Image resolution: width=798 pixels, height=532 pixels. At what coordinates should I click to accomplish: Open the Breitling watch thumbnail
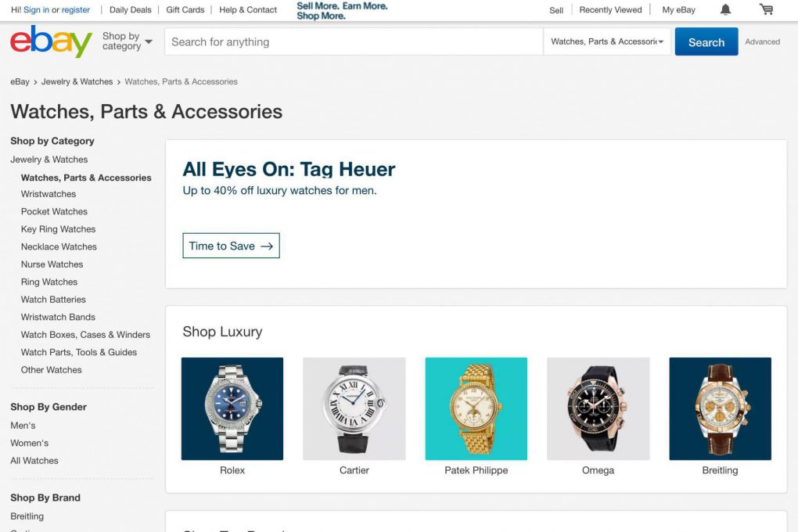tap(720, 408)
